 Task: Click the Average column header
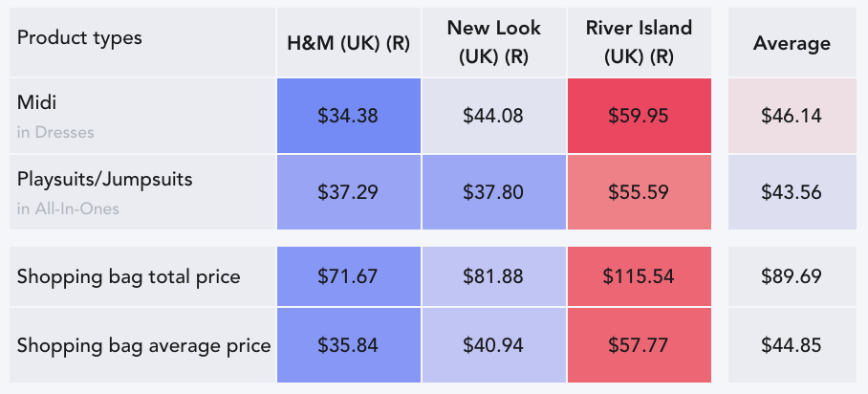[792, 42]
